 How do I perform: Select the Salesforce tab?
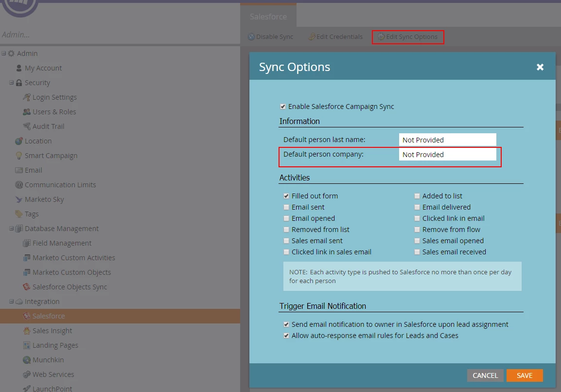tap(268, 17)
